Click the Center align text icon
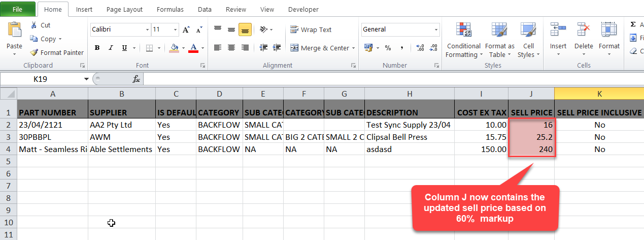Image resolution: width=644 pixels, height=240 pixels. tap(231, 48)
